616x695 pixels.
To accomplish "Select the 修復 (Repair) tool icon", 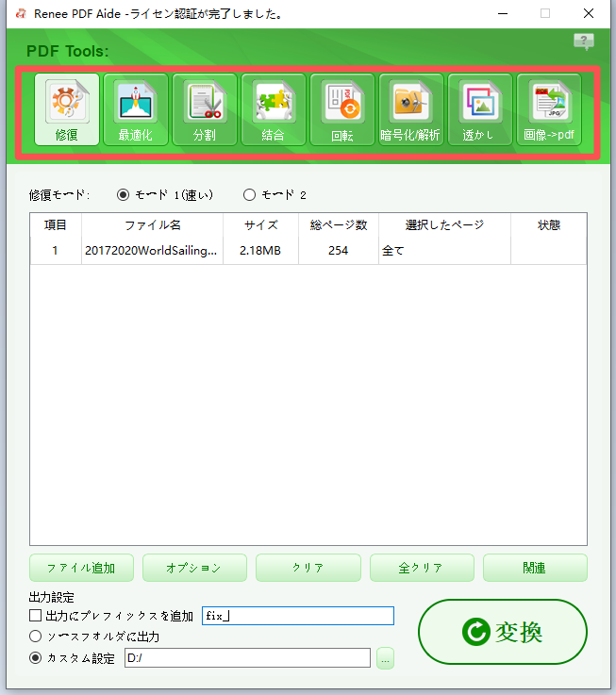I will (x=67, y=109).
